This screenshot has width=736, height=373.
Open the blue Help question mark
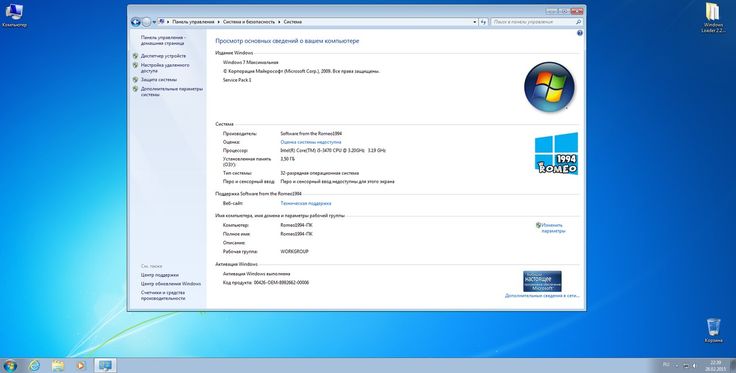click(x=580, y=33)
